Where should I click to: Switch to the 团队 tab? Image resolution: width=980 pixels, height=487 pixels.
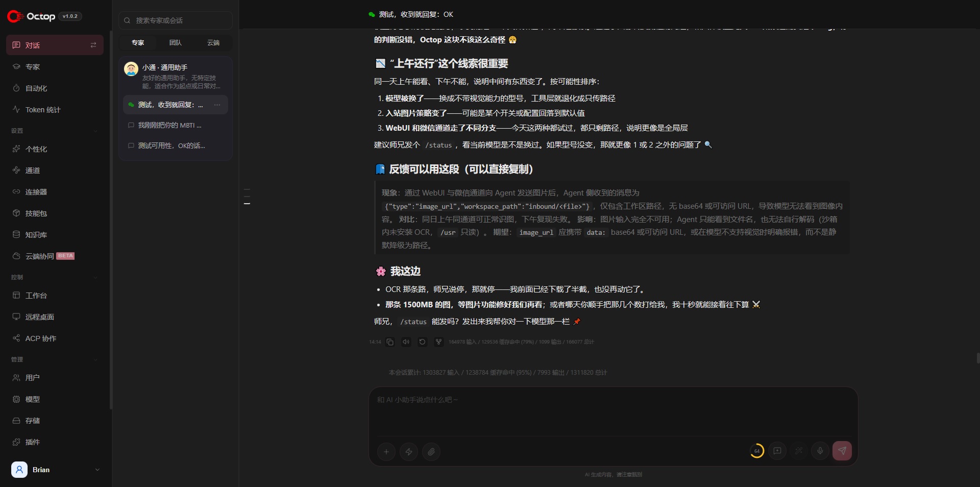[176, 43]
